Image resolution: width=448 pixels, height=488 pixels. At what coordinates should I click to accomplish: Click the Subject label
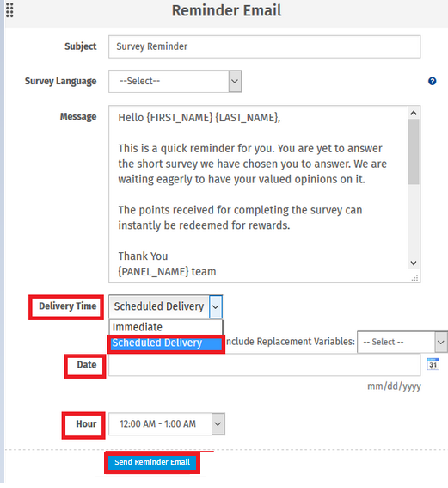(x=81, y=46)
